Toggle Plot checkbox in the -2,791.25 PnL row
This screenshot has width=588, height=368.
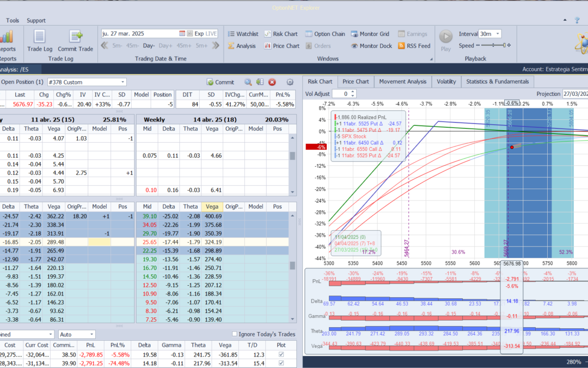(x=281, y=363)
